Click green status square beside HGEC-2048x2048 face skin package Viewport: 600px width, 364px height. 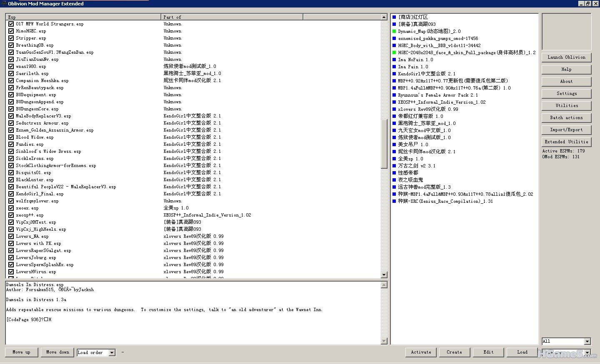click(x=394, y=52)
